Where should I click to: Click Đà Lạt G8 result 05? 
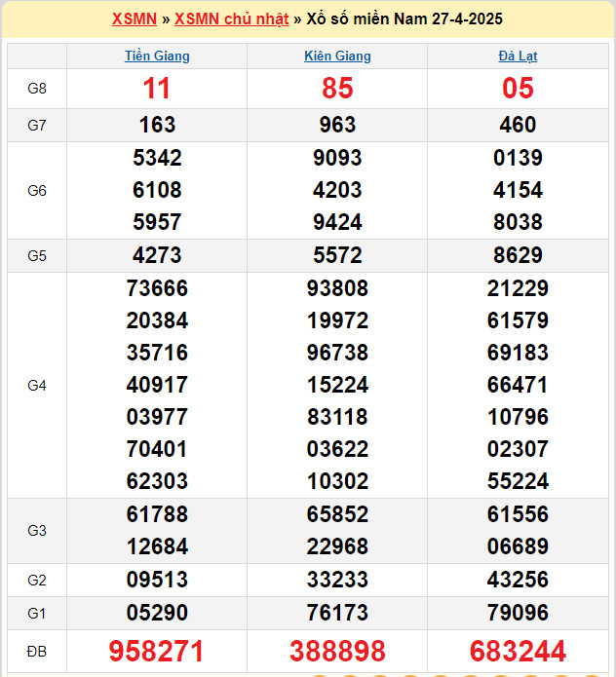518,89
